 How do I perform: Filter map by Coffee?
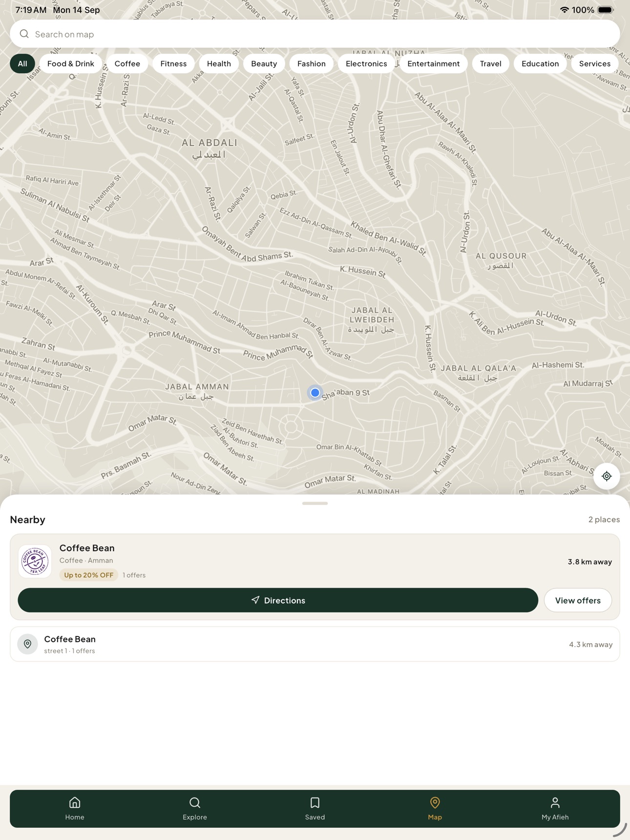(x=127, y=63)
